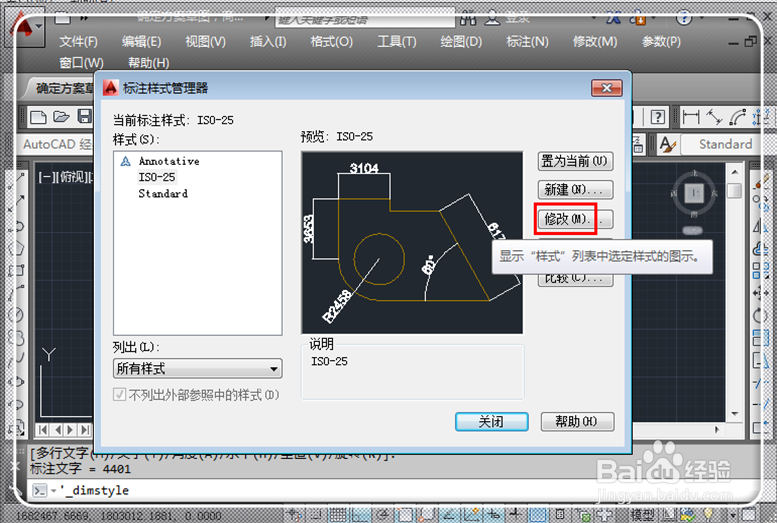Click the sign-in user icon

click(492, 19)
